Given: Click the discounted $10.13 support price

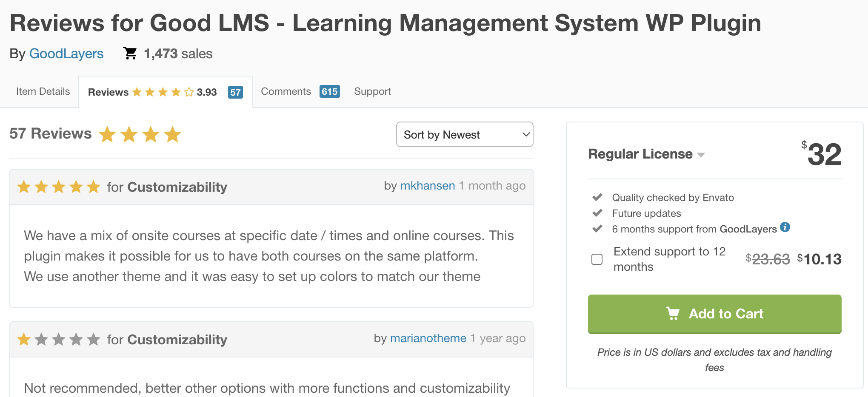Looking at the screenshot, I should tap(819, 259).
